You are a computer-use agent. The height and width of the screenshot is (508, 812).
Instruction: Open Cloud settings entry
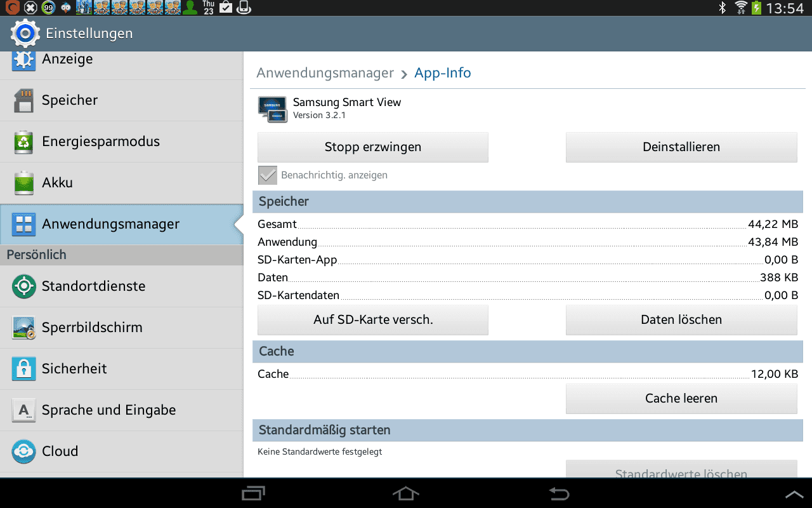(x=122, y=451)
